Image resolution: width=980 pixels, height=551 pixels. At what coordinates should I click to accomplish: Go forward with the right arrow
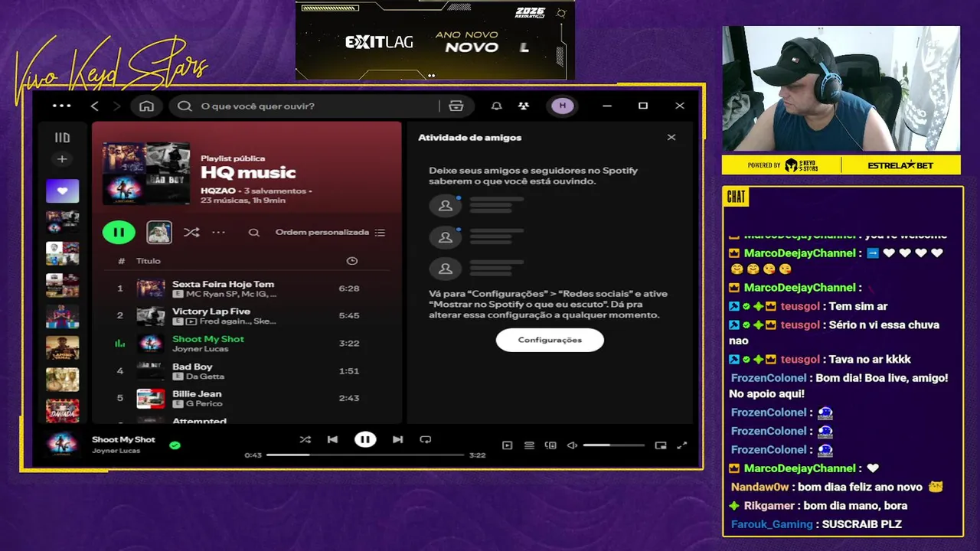point(117,106)
